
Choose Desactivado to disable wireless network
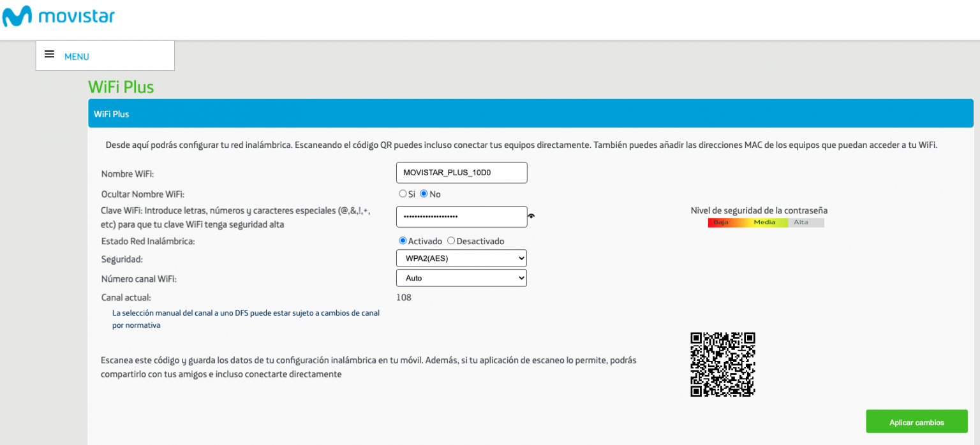point(451,241)
